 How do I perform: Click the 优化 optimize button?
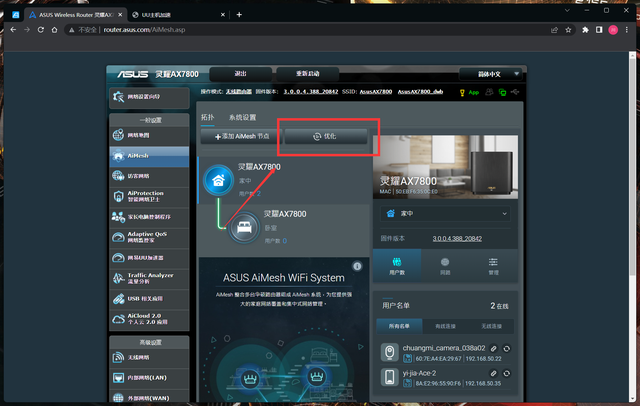326,136
